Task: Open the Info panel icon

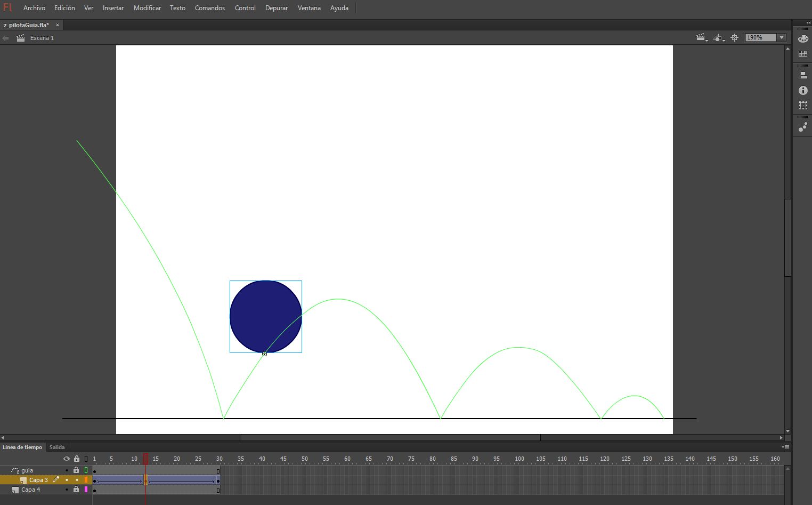Action: [x=803, y=91]
